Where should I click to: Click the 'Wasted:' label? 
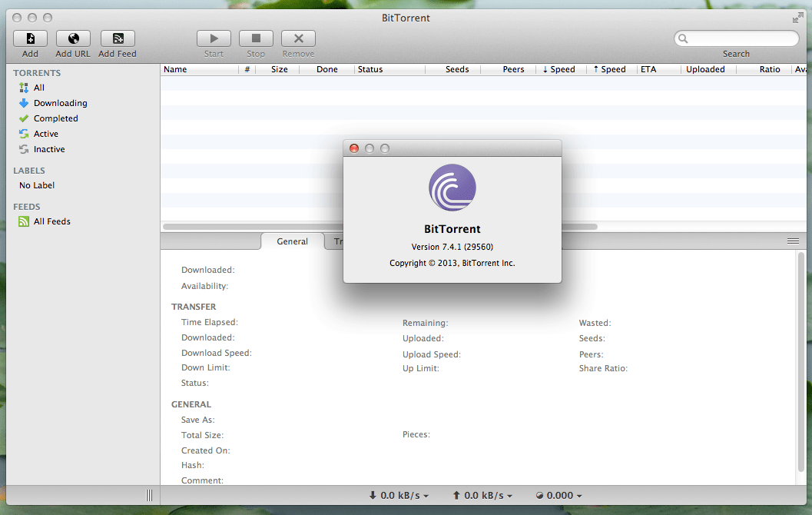pos(595,323)
